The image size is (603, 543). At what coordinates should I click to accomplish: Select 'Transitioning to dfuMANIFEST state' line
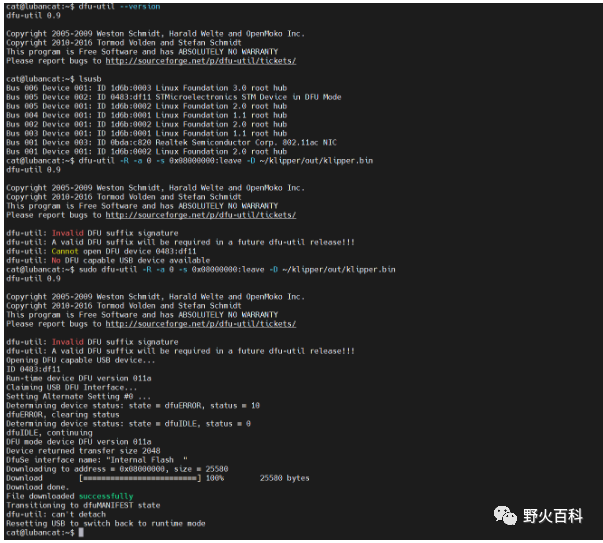pos(83,505)
